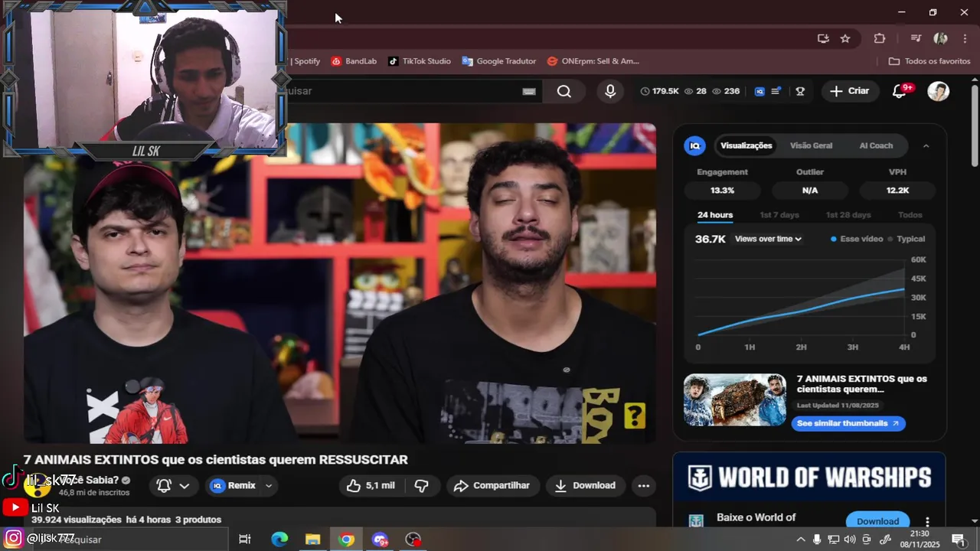Open the BandLab bookmark

pos(354,61)
